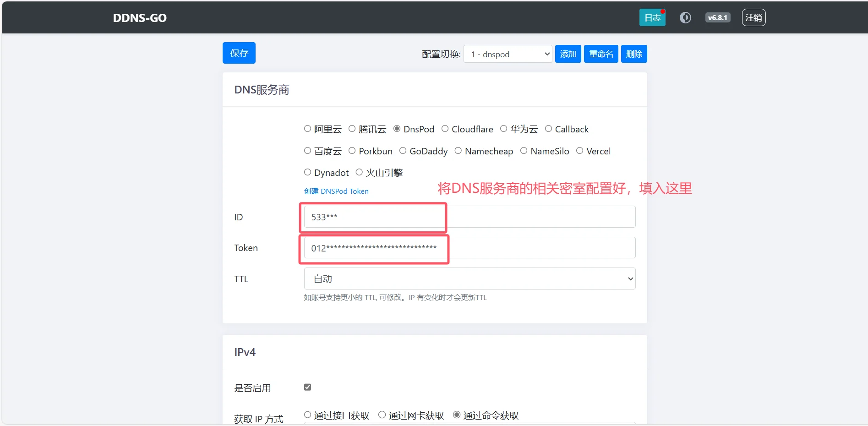Open the 日志 log button
Screen dimensions: 868x426
652,18
